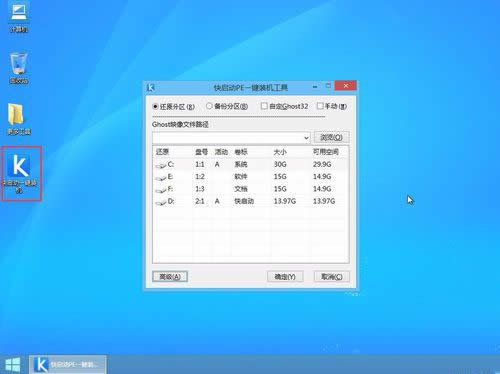
Task: Open the yellow folder desktop icon
Action: [19, 119]
